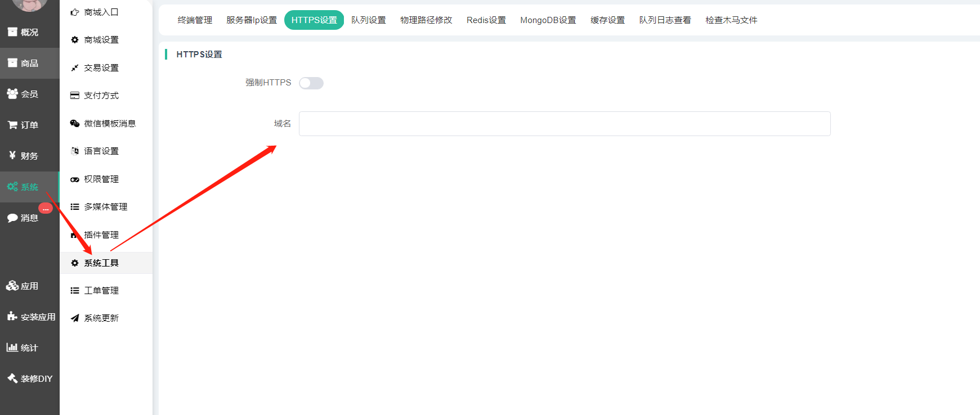
Task: Open the 装修DIY hammer icon
Action: (x=12, y=378)
